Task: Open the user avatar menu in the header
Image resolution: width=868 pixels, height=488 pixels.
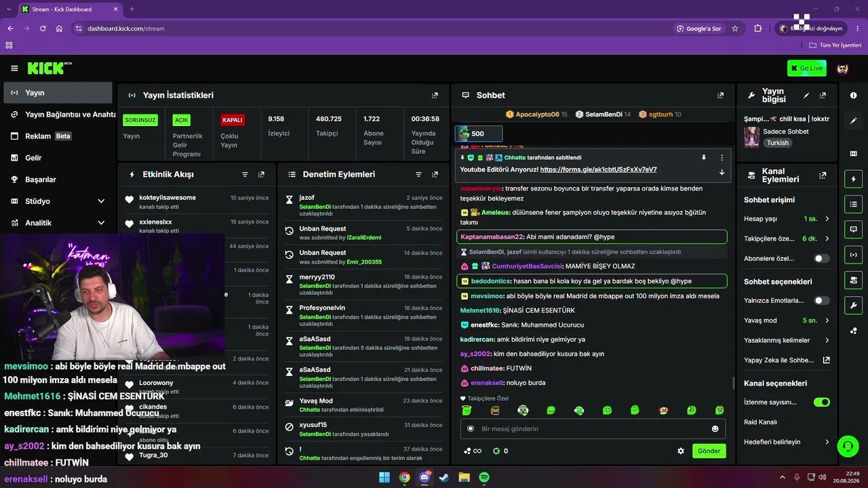Action: pyautogui.click(x=843, y=68)
